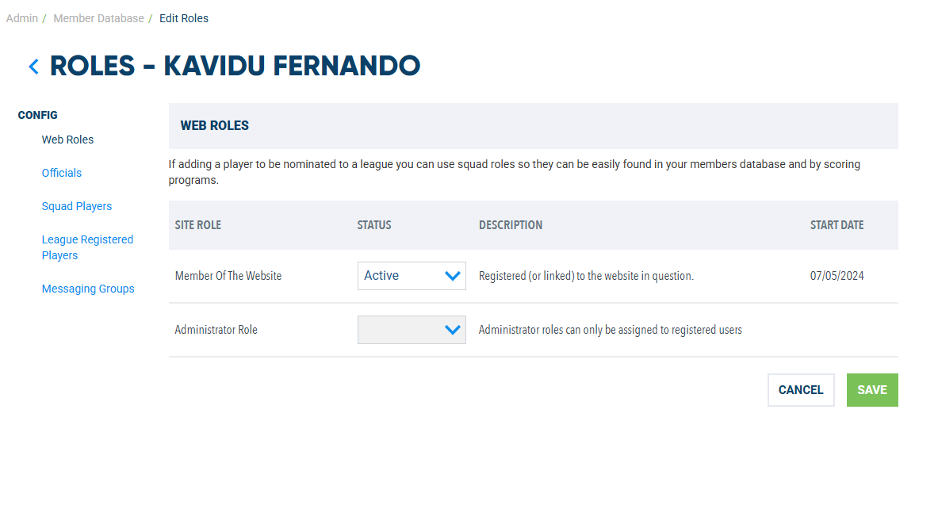Select Web Roles in the Config sidebar
This screenshot has width=938, height=510.
pyautogui.click(x=68, y=140)
